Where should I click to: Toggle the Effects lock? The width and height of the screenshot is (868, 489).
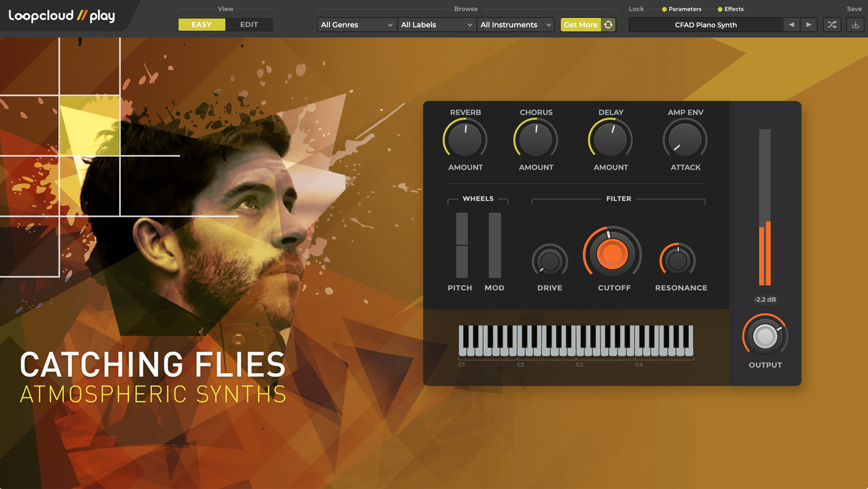pos(730,9)
